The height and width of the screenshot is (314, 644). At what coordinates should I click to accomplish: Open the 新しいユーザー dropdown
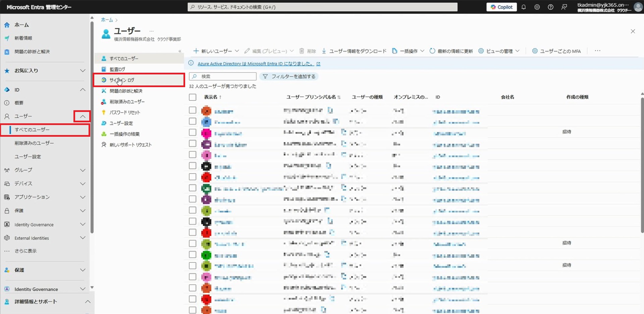tap(216, 51)
